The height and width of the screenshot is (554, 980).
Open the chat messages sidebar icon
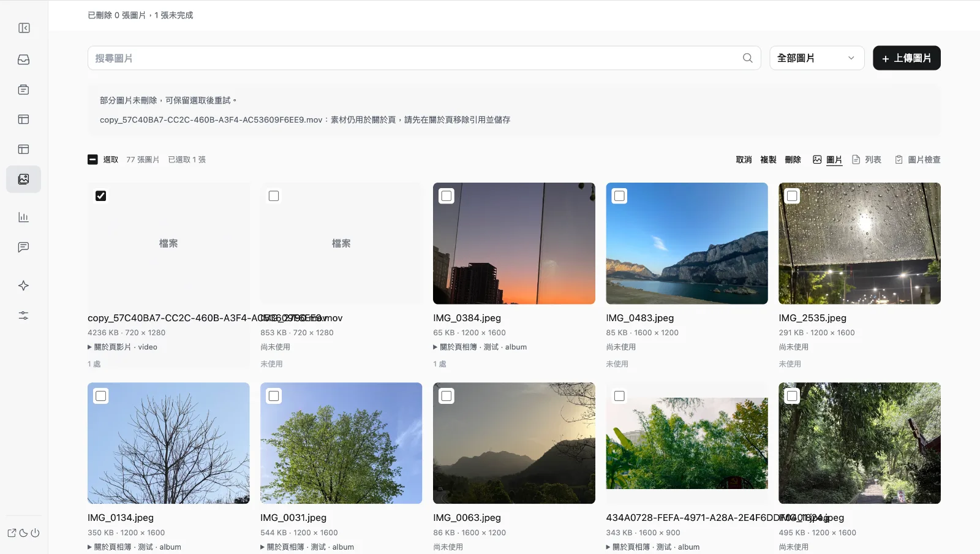[x=24, y=247]
